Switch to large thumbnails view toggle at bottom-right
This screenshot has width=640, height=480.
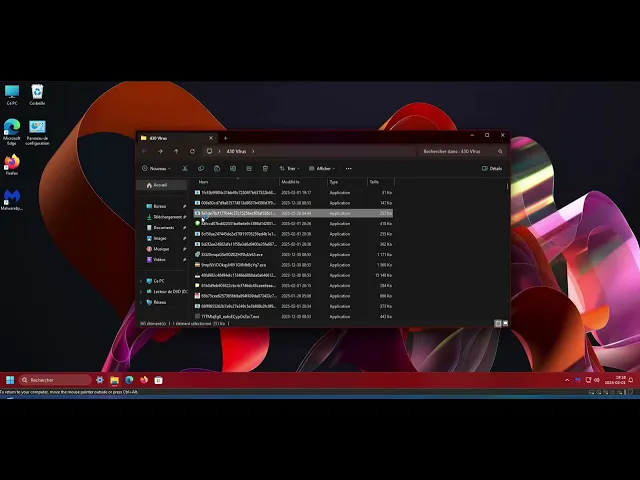[x=505, y=323]
